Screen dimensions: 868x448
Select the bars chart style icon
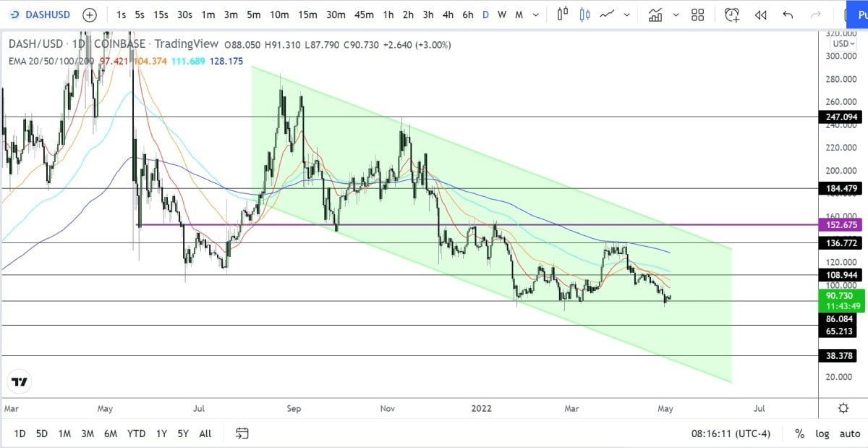(563, 14)
